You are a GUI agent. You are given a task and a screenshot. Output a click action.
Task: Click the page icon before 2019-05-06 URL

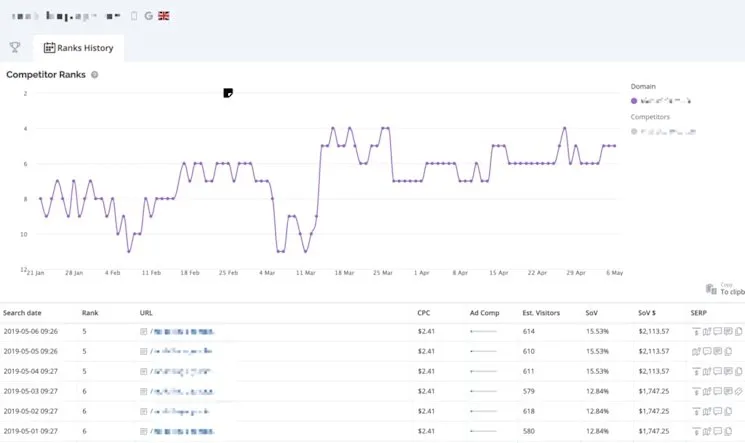point(143,331)
